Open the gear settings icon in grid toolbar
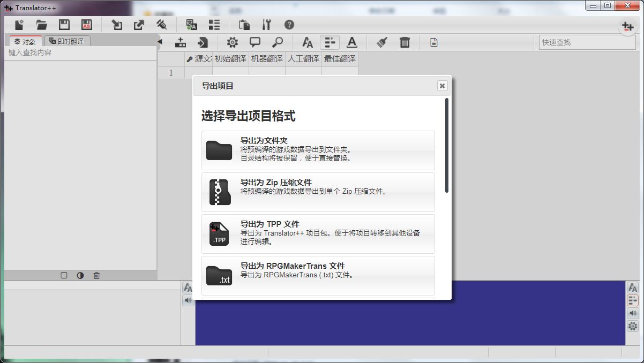 click(x=233, y=42)
